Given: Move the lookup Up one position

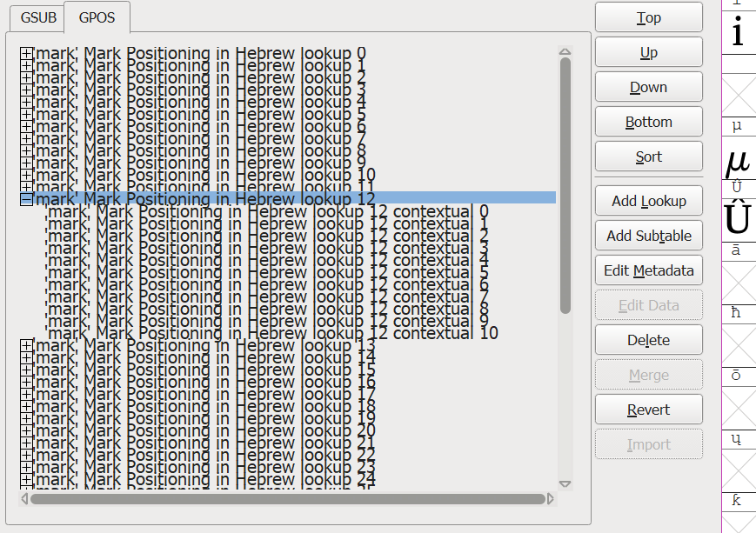Looking at the screenshot, I should click(x=648, y=52).
